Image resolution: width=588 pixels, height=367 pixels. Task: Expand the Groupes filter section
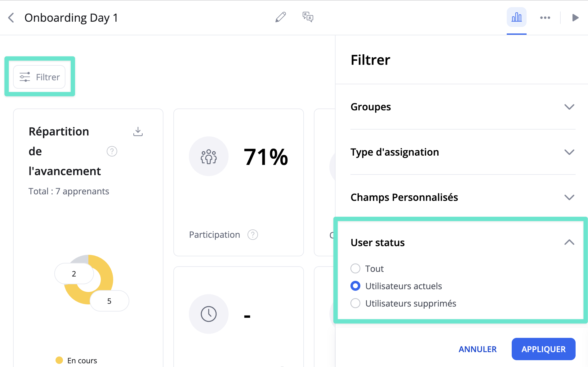point(463,107)
